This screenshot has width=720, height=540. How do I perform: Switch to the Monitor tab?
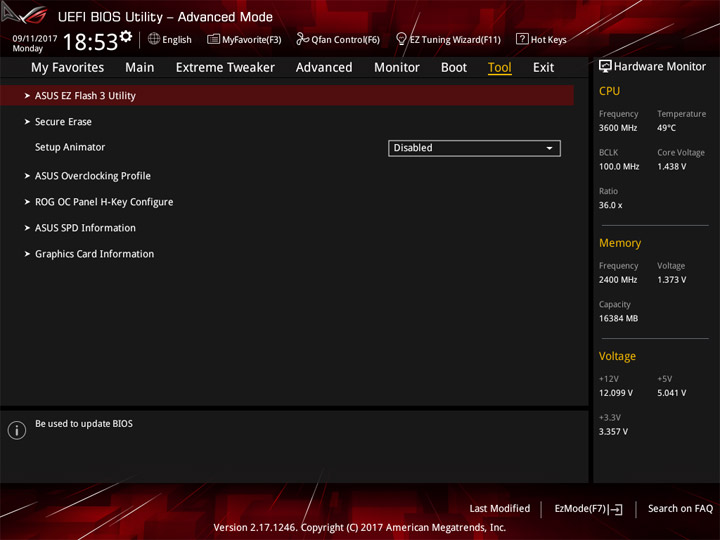[397, 68]
